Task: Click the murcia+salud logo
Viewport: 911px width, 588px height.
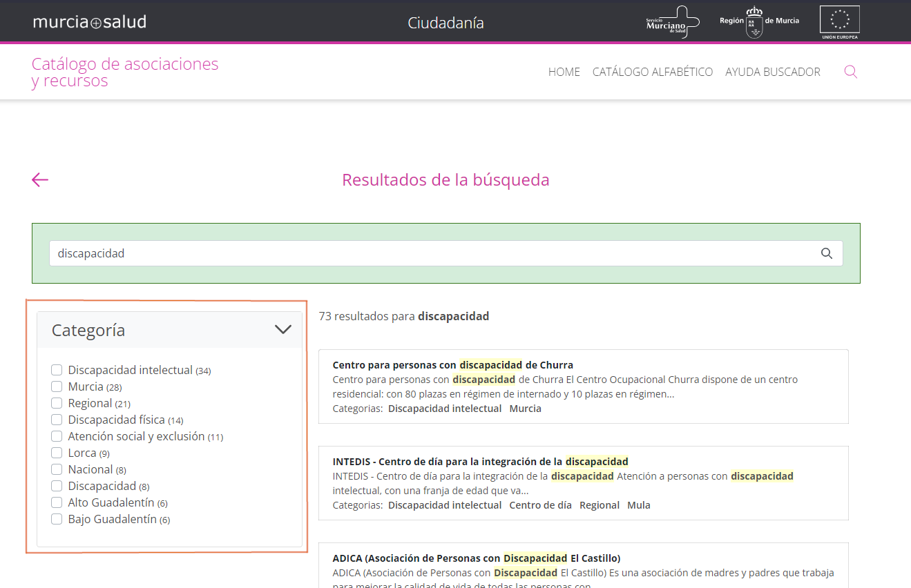Action: point(89,21)
